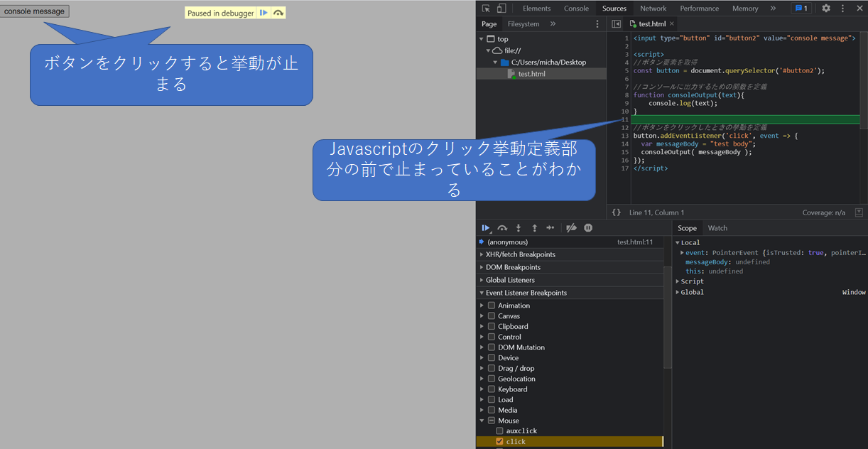
Task: Open the Network panel
Action: 653,9
